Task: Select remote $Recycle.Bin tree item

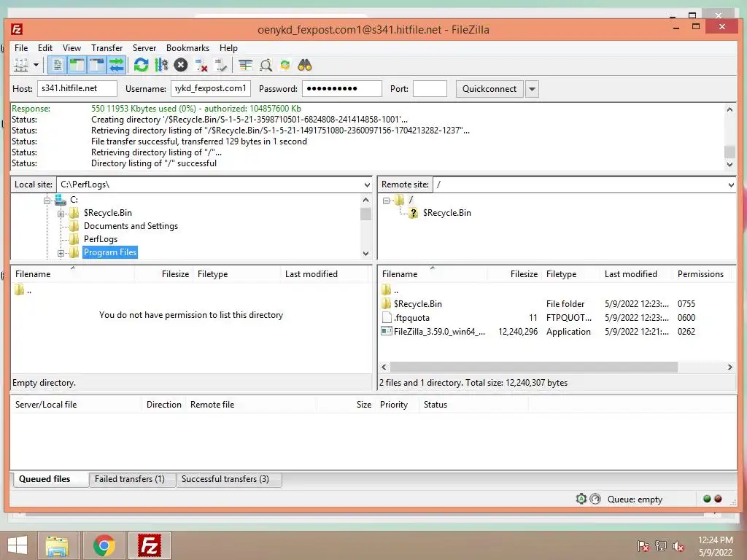Action: 447,213
